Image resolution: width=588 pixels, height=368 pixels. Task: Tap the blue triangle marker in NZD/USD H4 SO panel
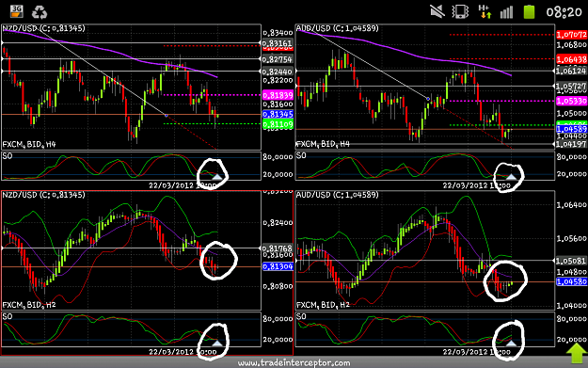[217, 176]
